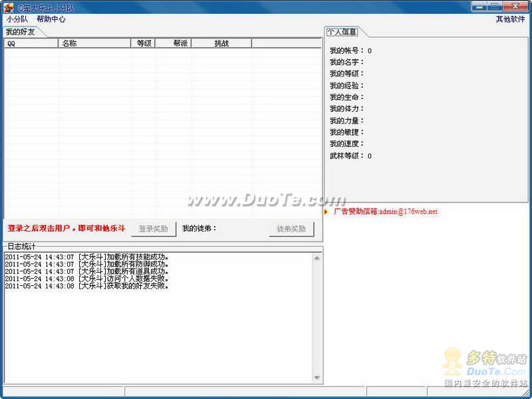Viewport: 532px width, 399px height.
Task: Click the 我的名字 label
Action: click(x=346, y=62)
